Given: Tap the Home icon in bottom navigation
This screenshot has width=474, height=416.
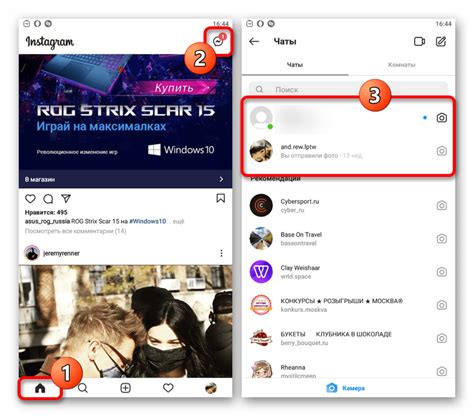Looking at the screenshot, I should pos(40,388).
